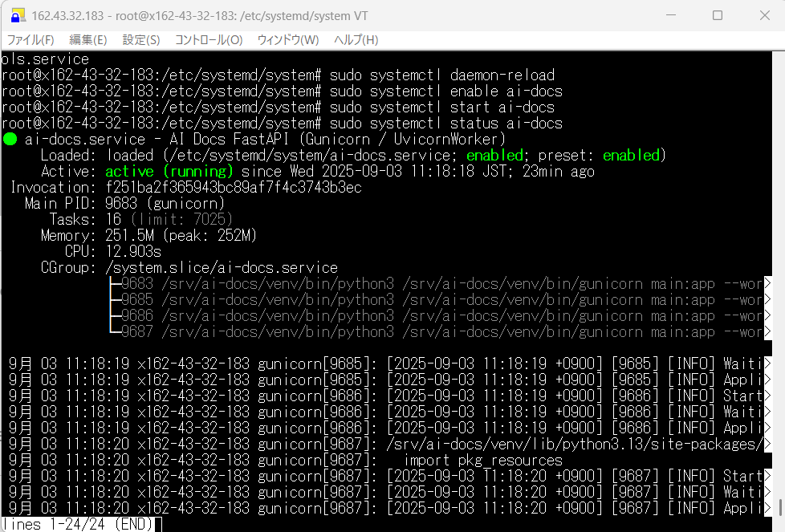Maximize the Tera Term window
The width and height of the screenshot is (785, 532).
pyautogui.click(x=718, y=15)
